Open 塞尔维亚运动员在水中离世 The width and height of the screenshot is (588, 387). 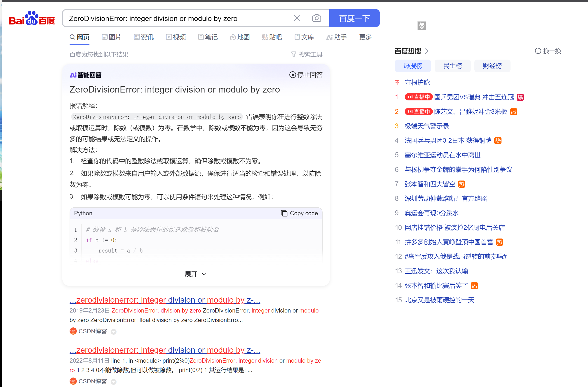coord(443,155)
